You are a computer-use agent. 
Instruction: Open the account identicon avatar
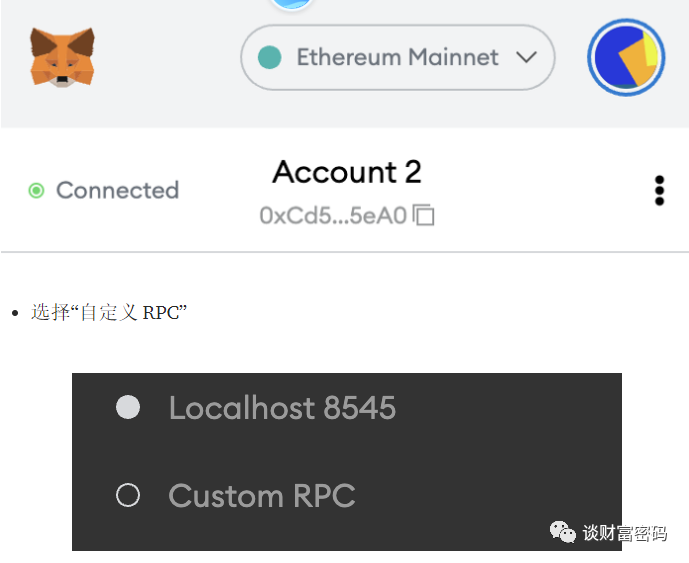click(626, 58)
